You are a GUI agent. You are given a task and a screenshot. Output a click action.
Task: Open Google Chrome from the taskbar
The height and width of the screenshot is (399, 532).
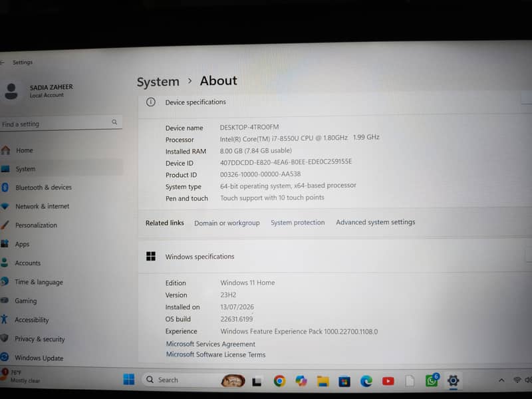279,381
